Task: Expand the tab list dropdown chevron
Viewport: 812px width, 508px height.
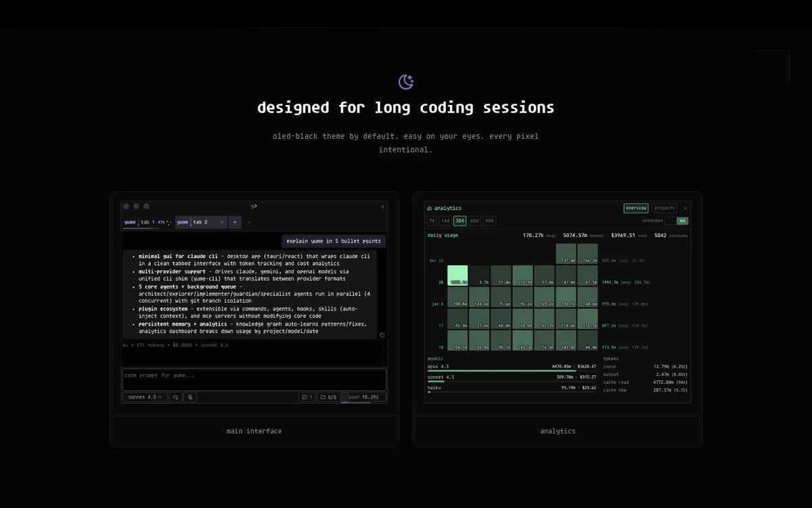Action: click(249, 222)
